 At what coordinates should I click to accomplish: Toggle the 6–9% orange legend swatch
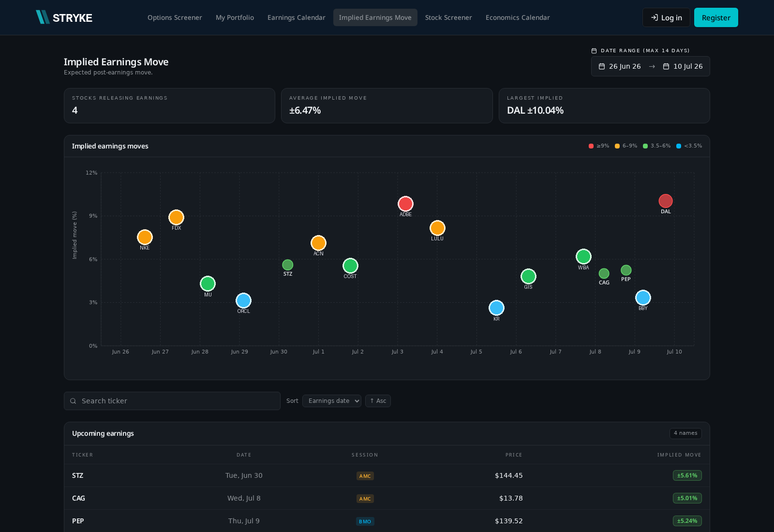(x=617, y=146)
